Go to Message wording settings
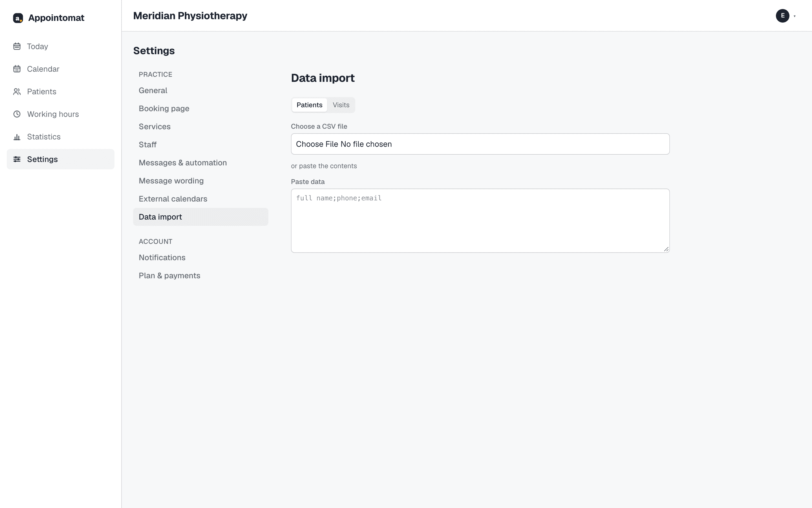 click(201, 181)
